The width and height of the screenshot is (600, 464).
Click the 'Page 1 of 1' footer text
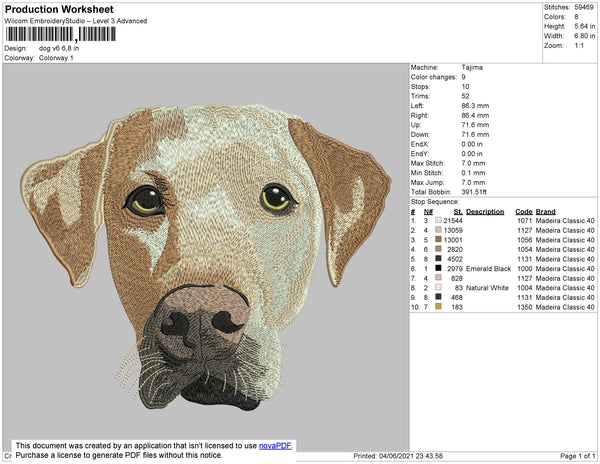point(578,456)
